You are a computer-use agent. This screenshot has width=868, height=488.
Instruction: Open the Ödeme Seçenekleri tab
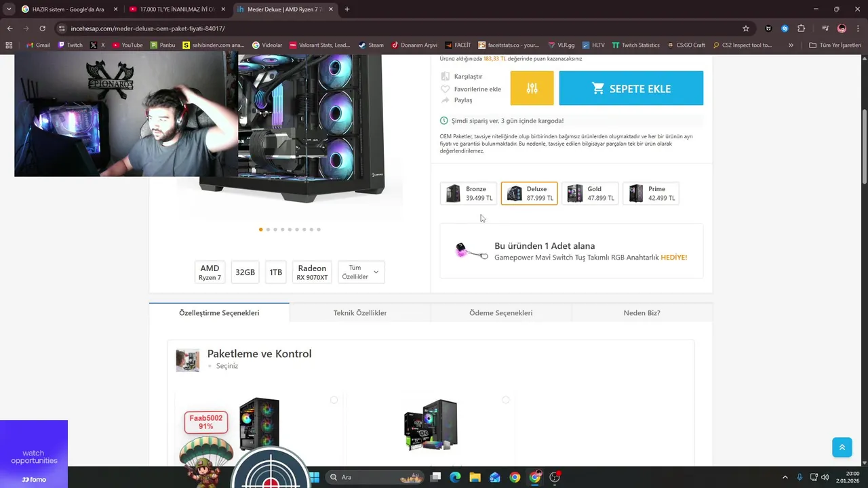click(501, 312)
